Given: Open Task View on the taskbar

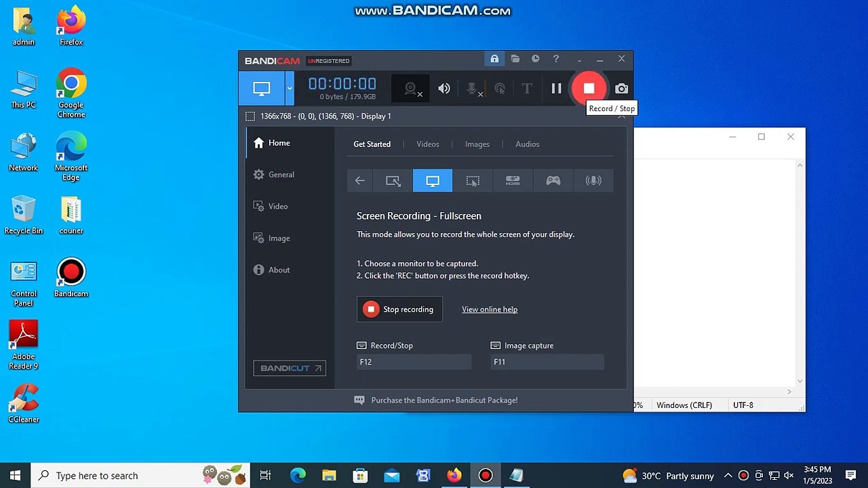Looking at the screenshot, I should 266,476.
